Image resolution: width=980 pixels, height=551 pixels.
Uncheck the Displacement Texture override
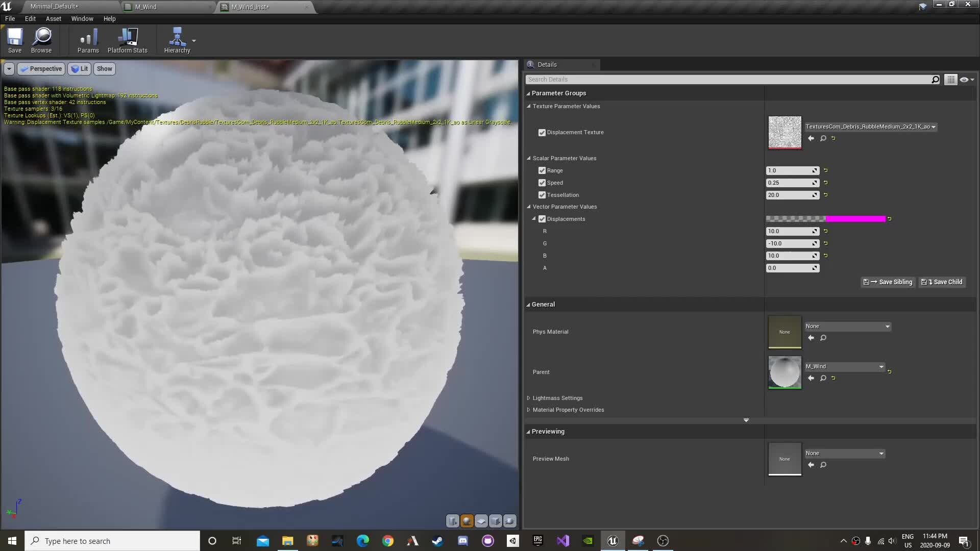click(542, 132)
